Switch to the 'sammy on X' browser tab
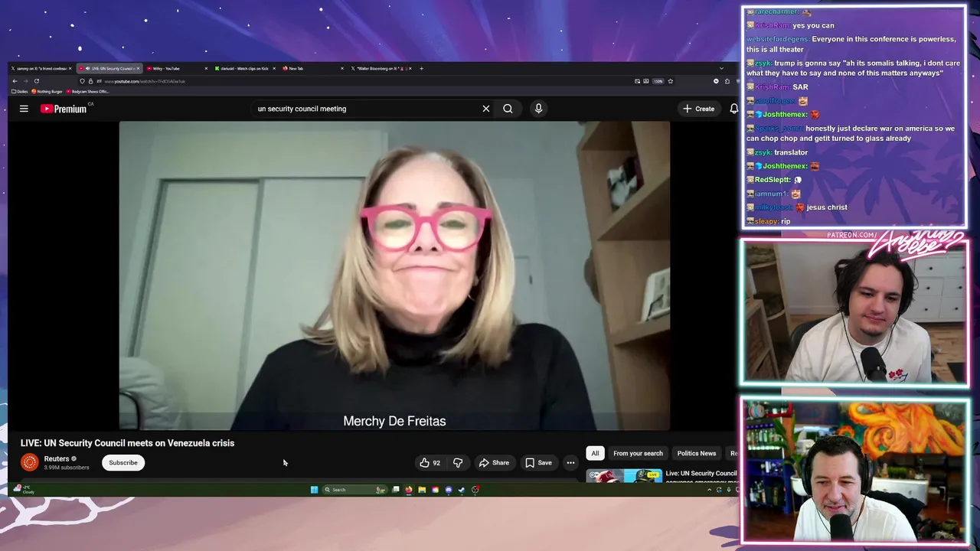This screenshot has height=551, width=980. [x=42, y=68]
